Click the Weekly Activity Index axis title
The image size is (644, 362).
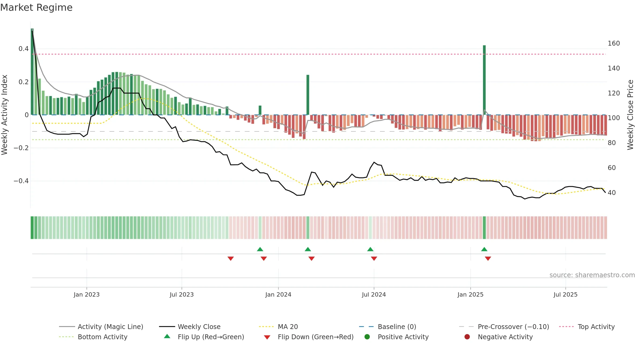[5, 115]
